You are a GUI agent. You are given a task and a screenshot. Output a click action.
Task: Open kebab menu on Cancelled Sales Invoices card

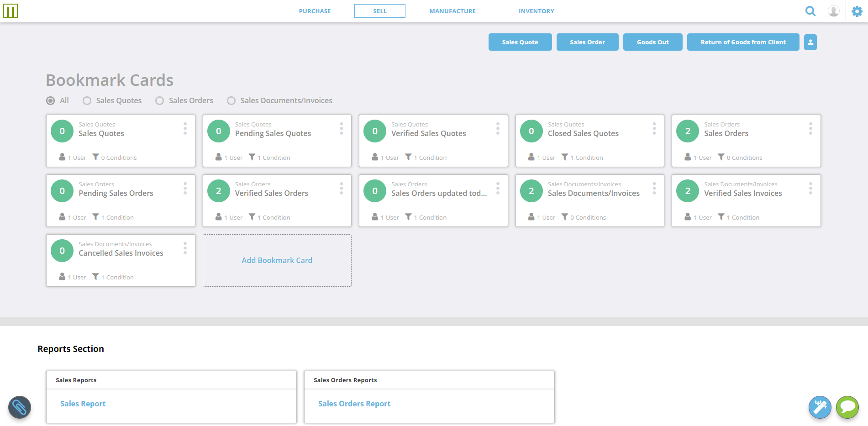tap(185, 248)
